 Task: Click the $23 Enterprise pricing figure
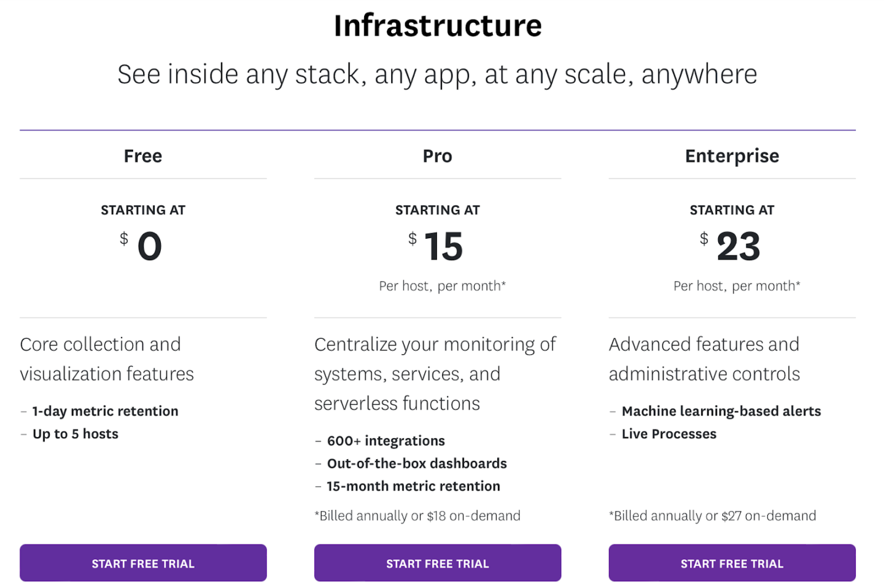[x=739, y=246]
